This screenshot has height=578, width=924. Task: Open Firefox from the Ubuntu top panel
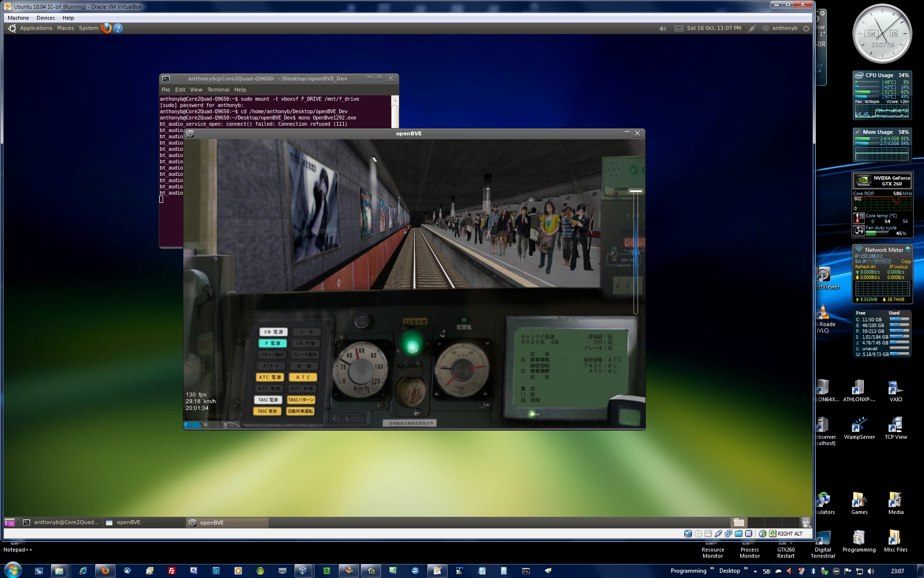click(106, 28)
